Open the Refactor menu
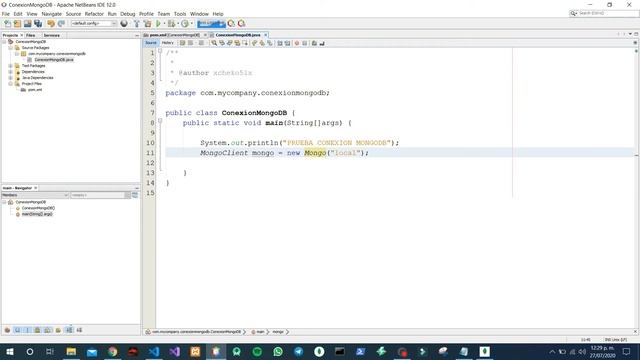The width and height of the screenshot is (640, 360). (94, 14)
